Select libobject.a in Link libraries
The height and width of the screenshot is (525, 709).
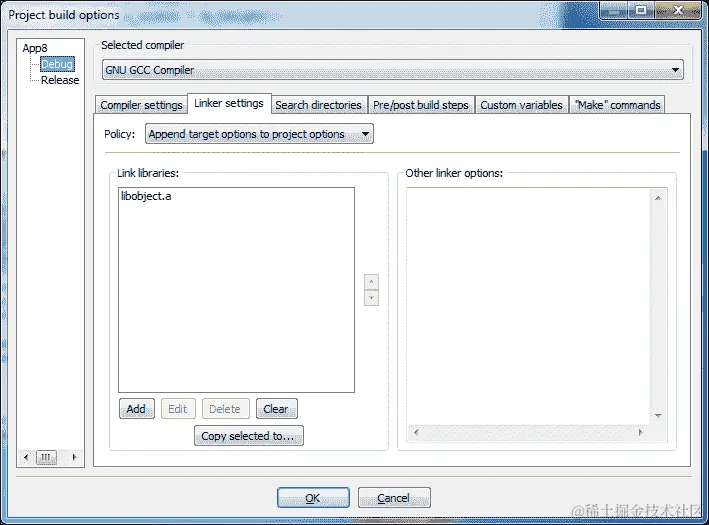coord(146,196)
